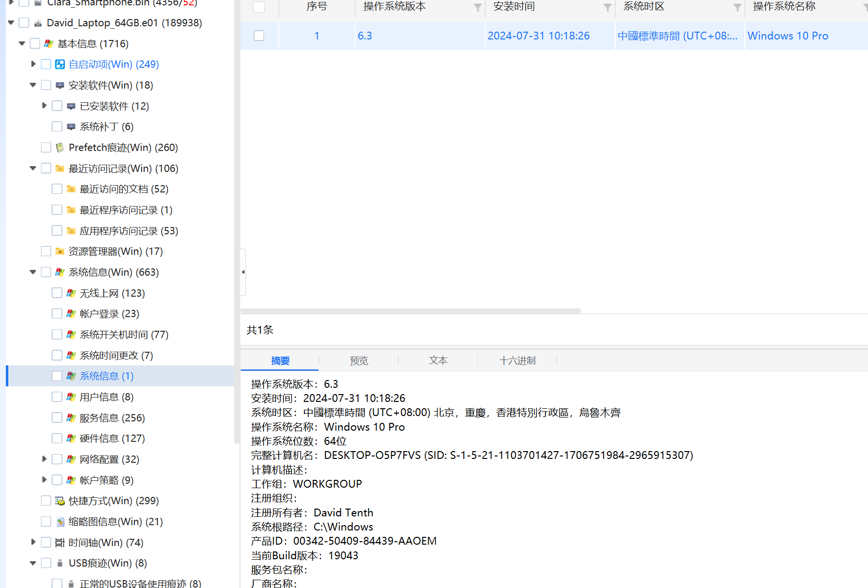Screen dimensions: 868x588
Task: Click the 应用程序访问记录 folder icon
Action: (71, 231)
